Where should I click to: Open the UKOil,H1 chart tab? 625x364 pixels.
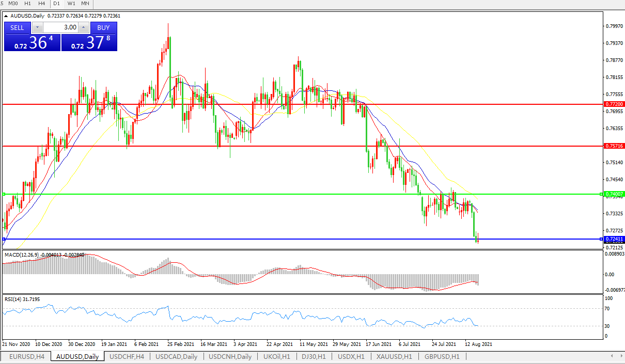(x=276, y=357)
